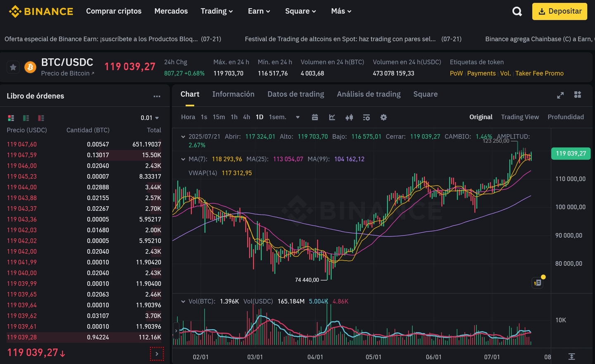Screen dimensions: 595x364
Task: Select the candlestick chart type icon
Action: pos(349,117)
